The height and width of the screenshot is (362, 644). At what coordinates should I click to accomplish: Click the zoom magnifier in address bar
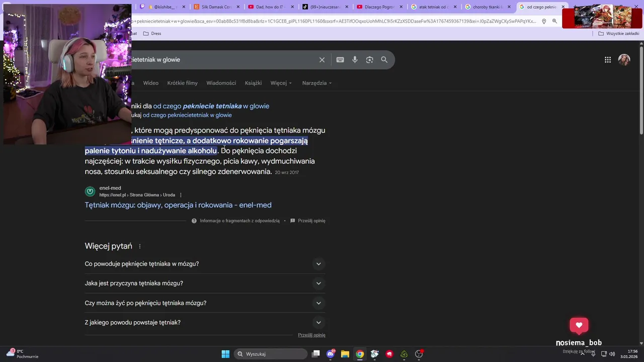554,21
